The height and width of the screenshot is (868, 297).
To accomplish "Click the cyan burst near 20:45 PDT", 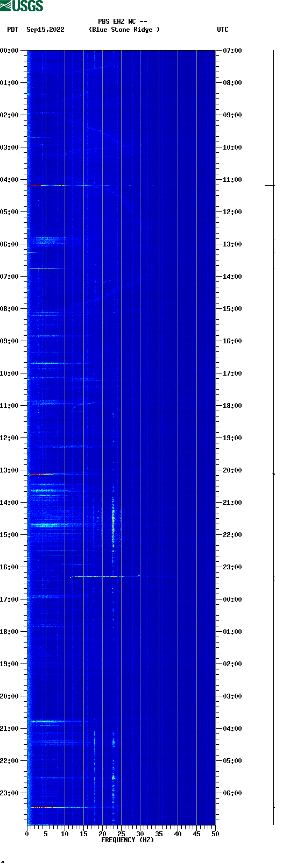I will (47, 721).
